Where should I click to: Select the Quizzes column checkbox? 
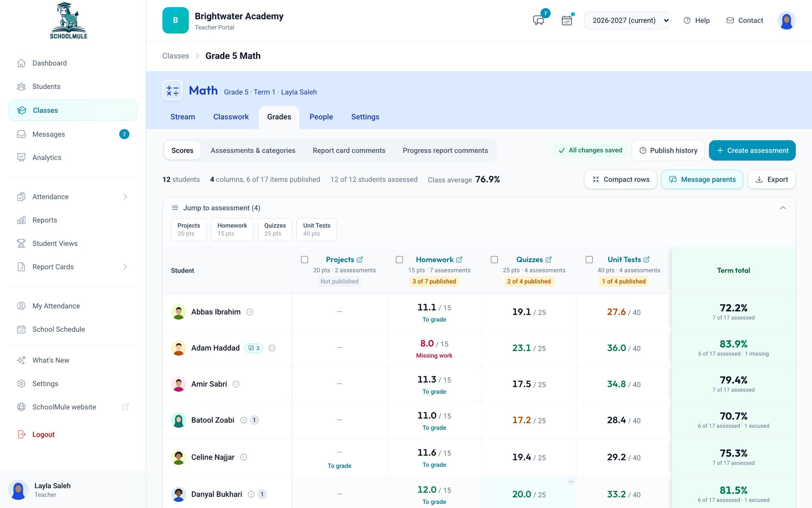(x=494, y=259)
